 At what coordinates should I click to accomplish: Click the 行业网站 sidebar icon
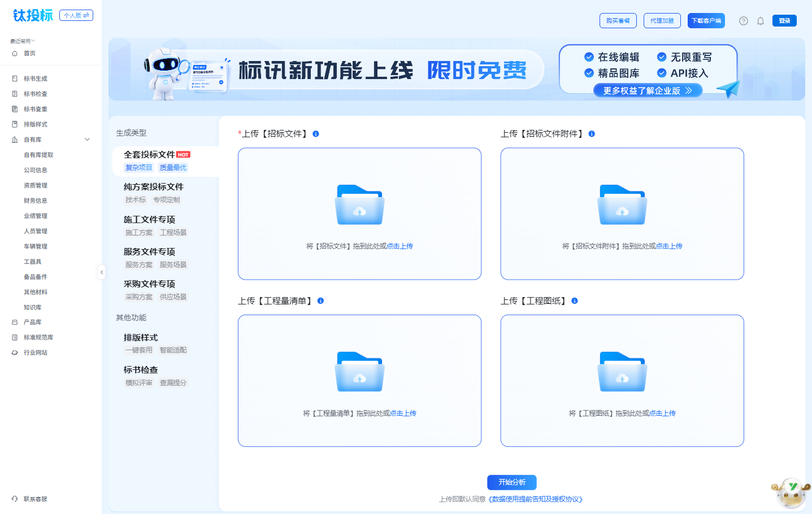tap(15, 352)
